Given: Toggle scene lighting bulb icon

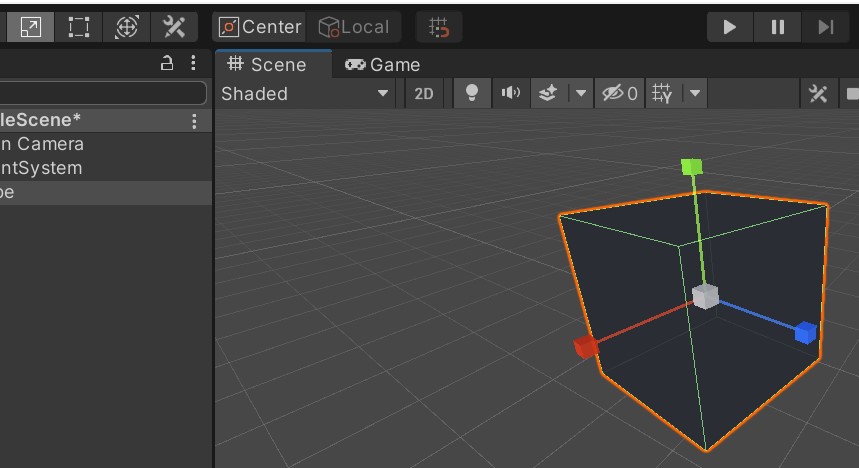Looking at the screenshot, I should [472, 93].
